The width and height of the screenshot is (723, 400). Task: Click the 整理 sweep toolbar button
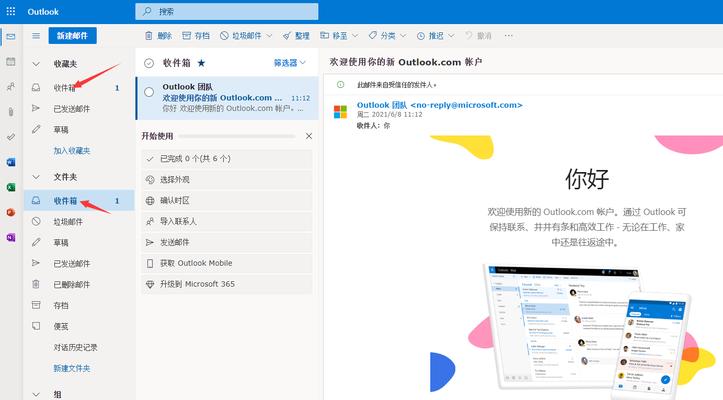296,36
